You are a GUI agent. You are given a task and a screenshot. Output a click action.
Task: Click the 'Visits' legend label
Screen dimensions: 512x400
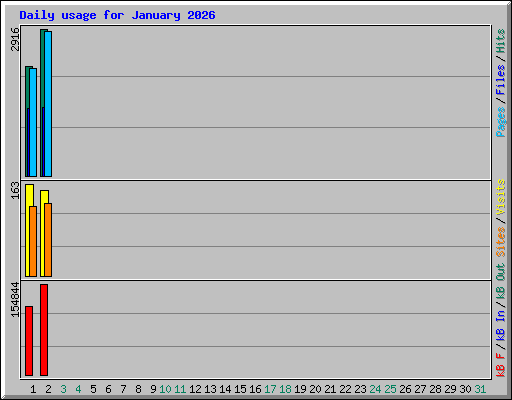tap(500, 197)
